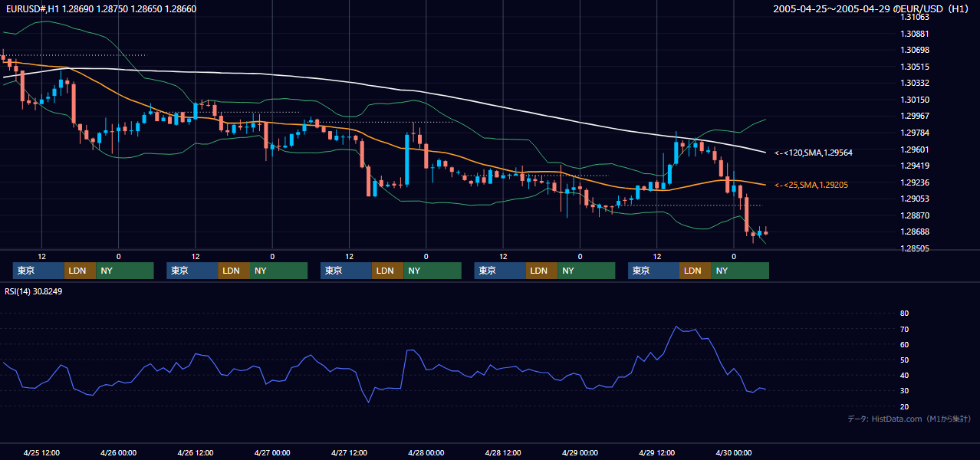The image size is (980, 460).
Task: Click price level 1.29784 on the axis
Action: tap(914, 133)
